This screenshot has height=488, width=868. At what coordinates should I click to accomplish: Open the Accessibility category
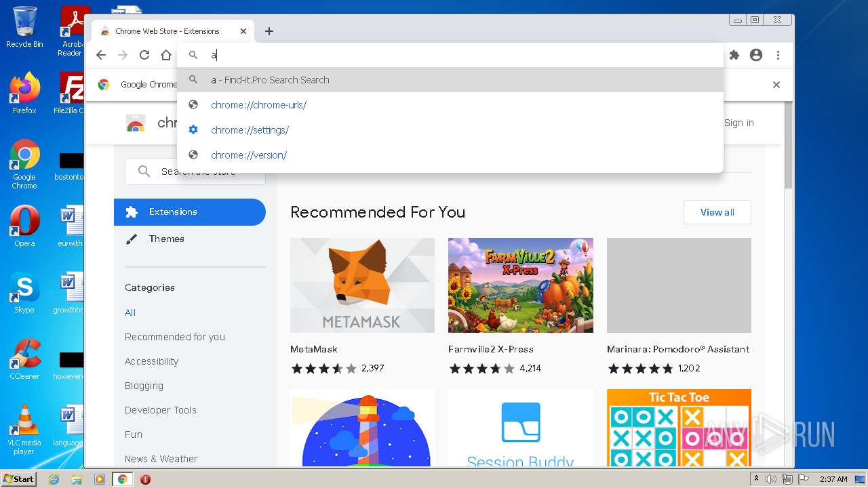point(152,361)
